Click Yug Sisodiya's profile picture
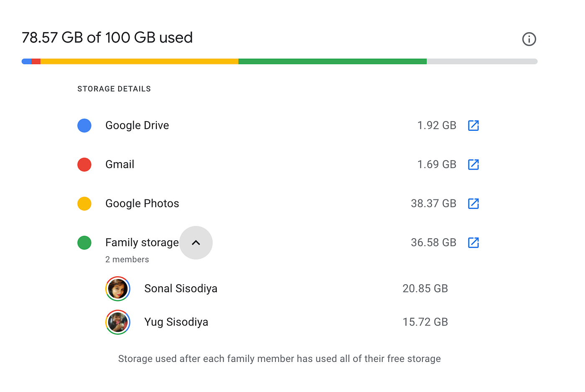 coord(118,322)
